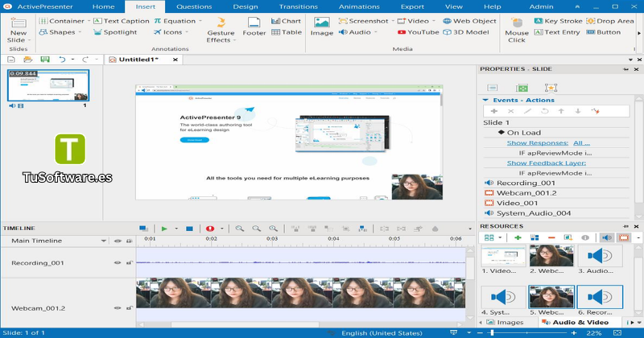Insert a Web Object
This screenshot has height=338, width=644.
coord(469,21)
